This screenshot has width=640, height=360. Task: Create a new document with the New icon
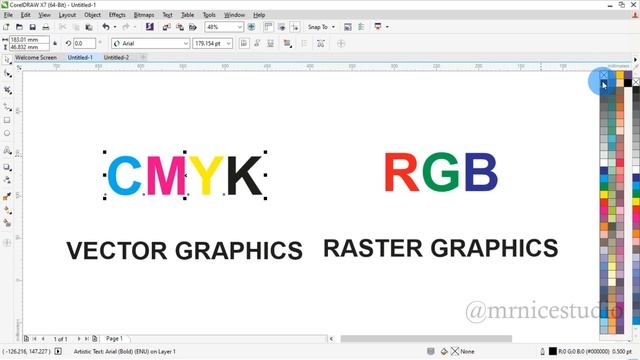pos(6,27)
